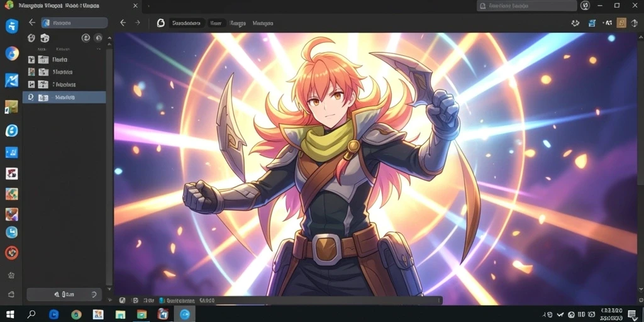Click into the title bar search field
Screen dimensions: 644x322
pos(526,6)
